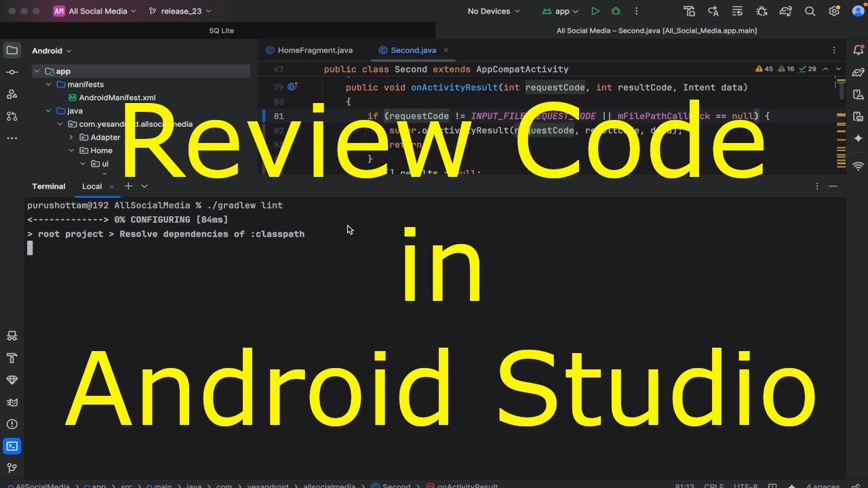Click attach debugger to process icon

coord(762,11)
